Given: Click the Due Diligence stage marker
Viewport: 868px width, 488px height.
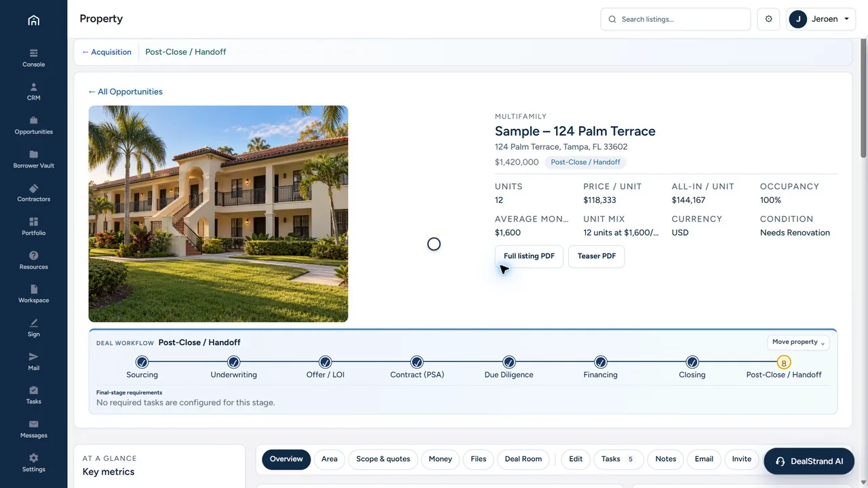Looking at the screenshot, I should [509, 362].
